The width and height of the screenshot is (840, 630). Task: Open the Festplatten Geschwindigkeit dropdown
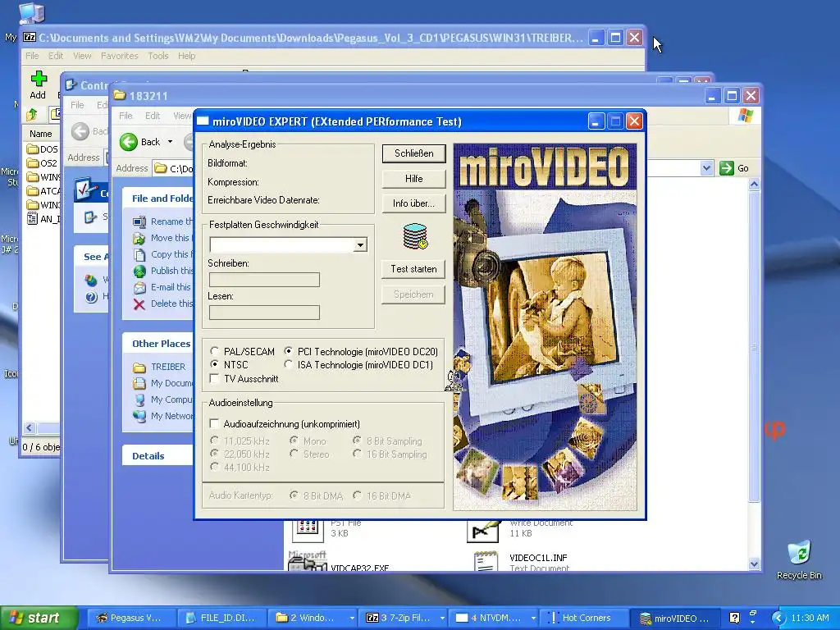(x=360, y=244)
